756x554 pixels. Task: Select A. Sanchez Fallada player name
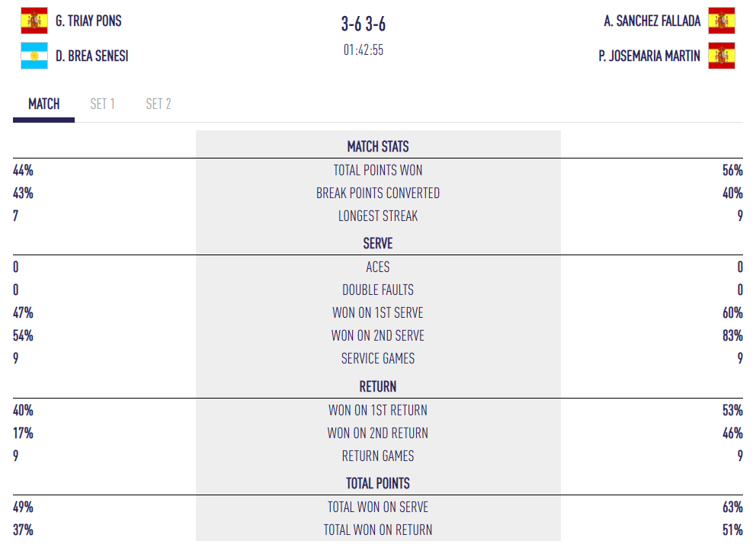click(652, 21)
